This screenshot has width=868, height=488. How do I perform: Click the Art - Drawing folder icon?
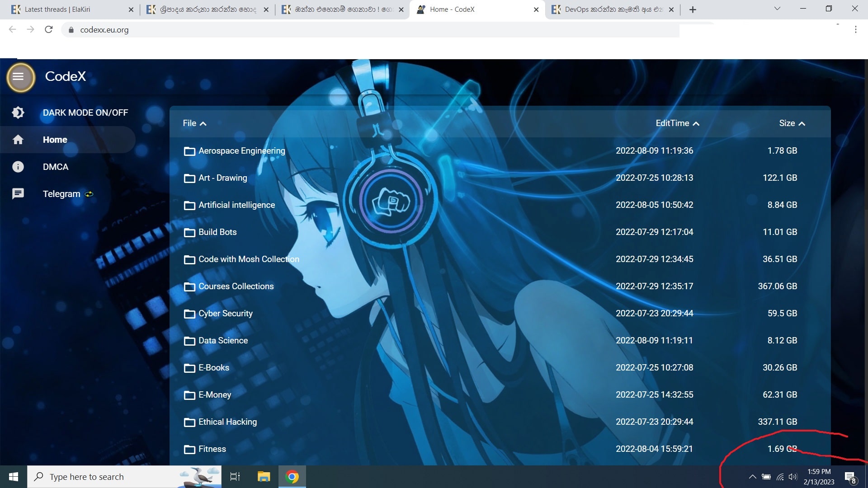pyautogui.click(x=189, y=178)
